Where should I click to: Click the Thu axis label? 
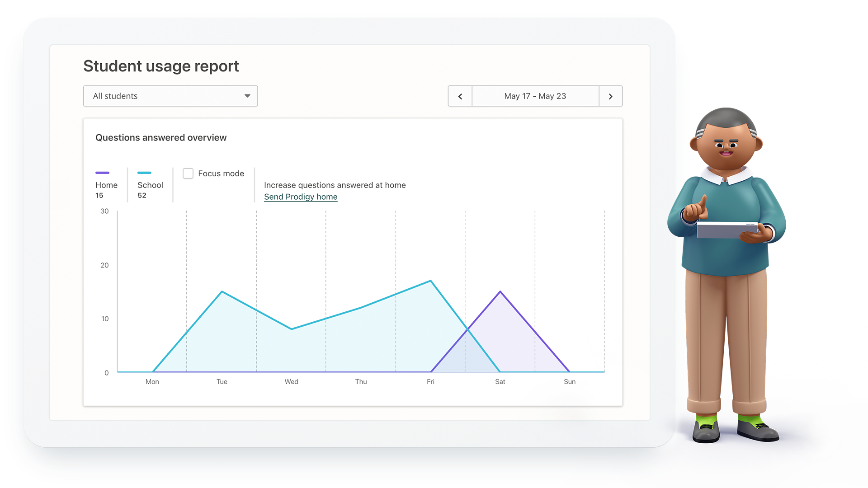coord(361,382)
